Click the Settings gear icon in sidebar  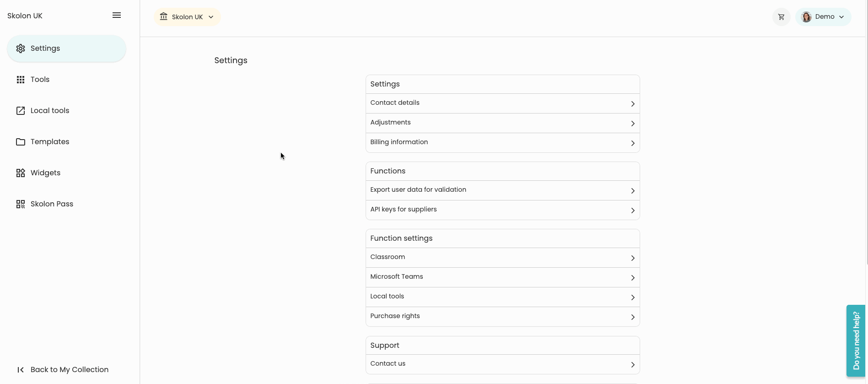coord(21,49)
